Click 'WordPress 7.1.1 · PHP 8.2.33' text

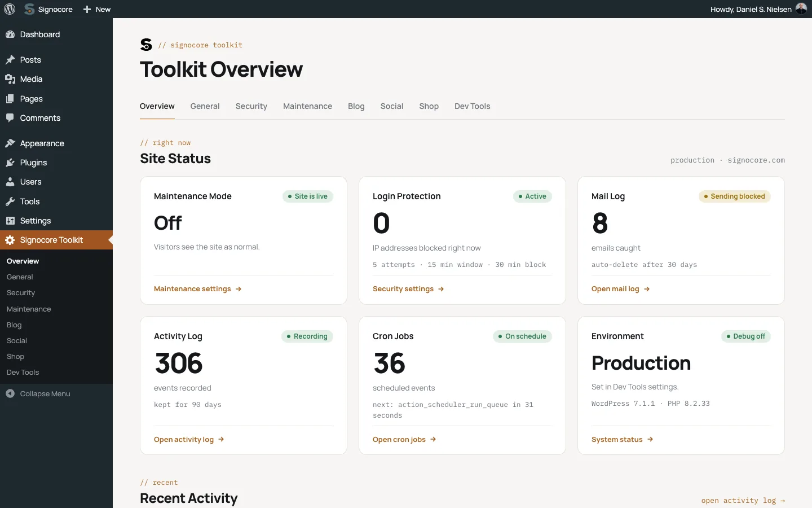[x=651, y=404]
